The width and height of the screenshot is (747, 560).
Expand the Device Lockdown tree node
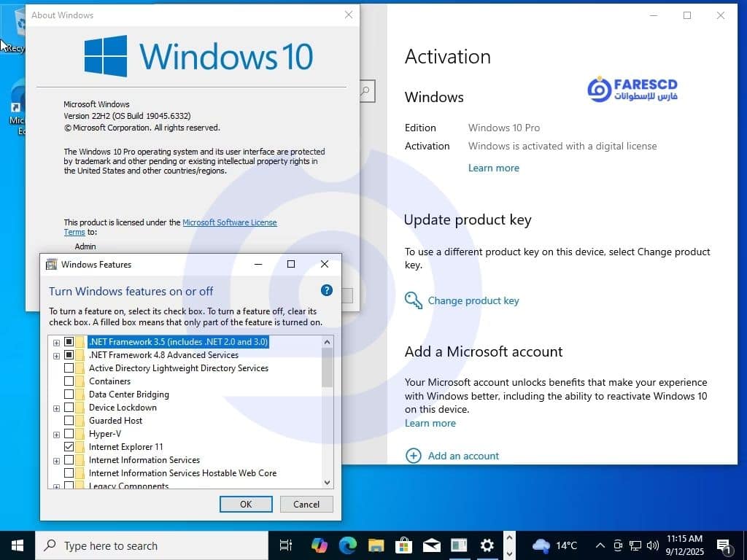56,408
